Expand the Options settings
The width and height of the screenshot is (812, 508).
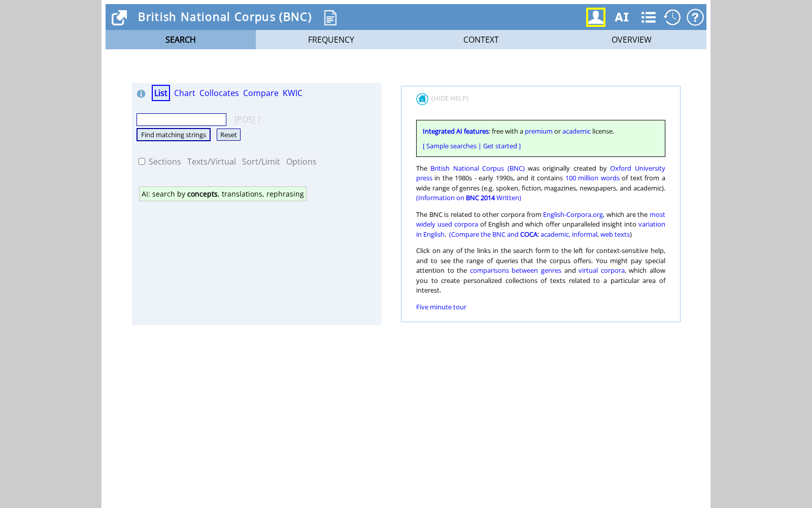301,162
